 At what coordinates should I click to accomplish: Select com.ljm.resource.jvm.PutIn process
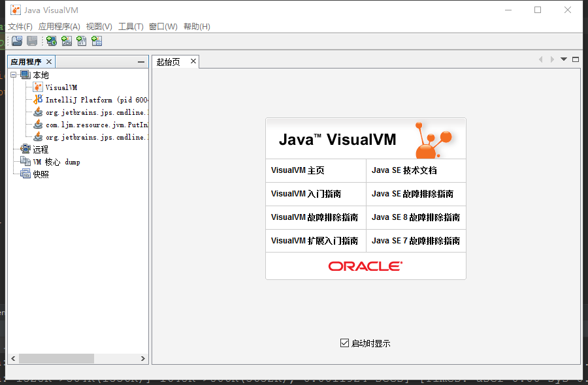[x=97, y=125]
